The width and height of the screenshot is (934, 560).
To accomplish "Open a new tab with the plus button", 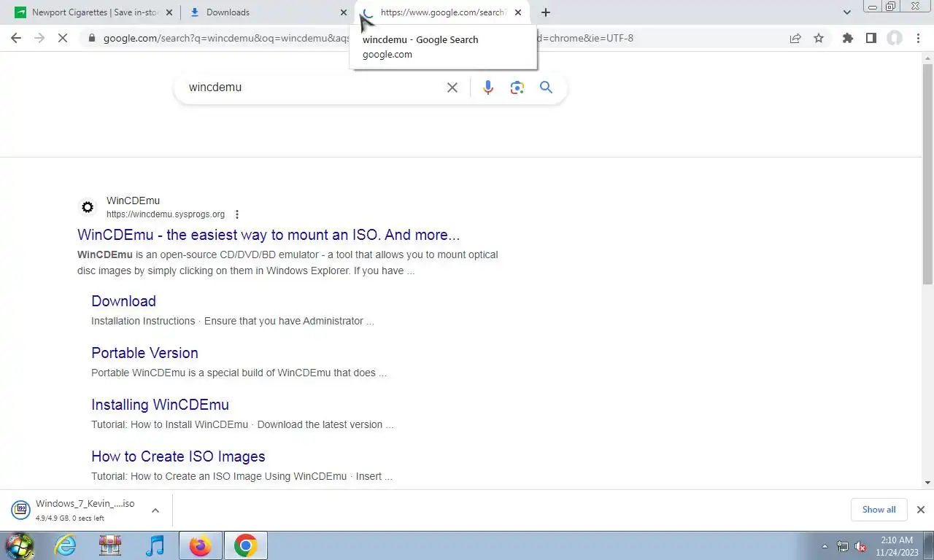I will tap(545, 12).
